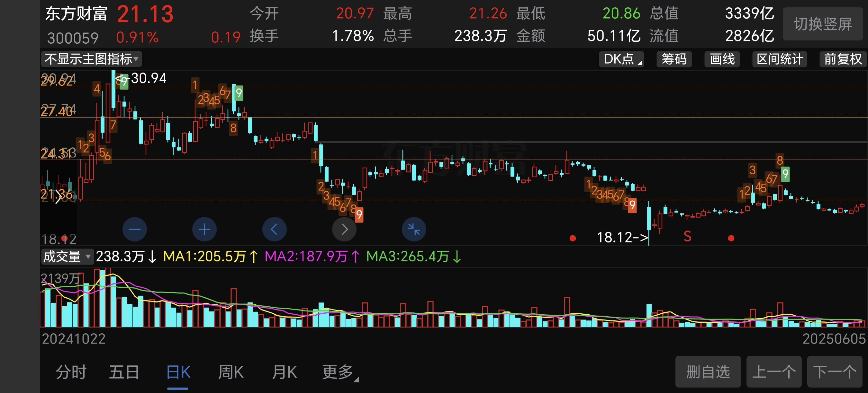Screen dimensions: 868x393
Task: Tap 切换竖屏 to switch to portrait
Action: [823, 24]
